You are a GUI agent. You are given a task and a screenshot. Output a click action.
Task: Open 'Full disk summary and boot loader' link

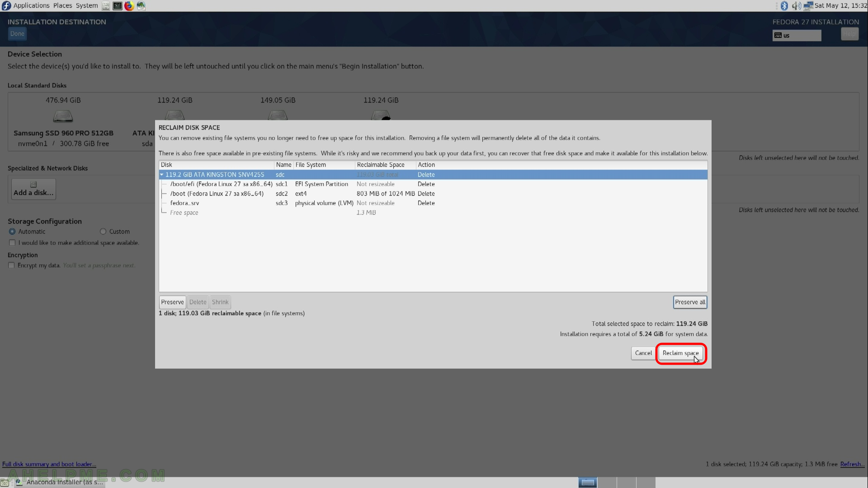pyautogui.click(x=49, y=464)
